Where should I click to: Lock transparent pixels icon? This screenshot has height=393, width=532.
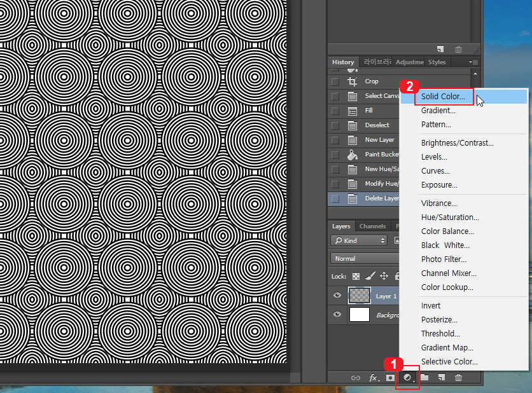click(x=356, y=277)
